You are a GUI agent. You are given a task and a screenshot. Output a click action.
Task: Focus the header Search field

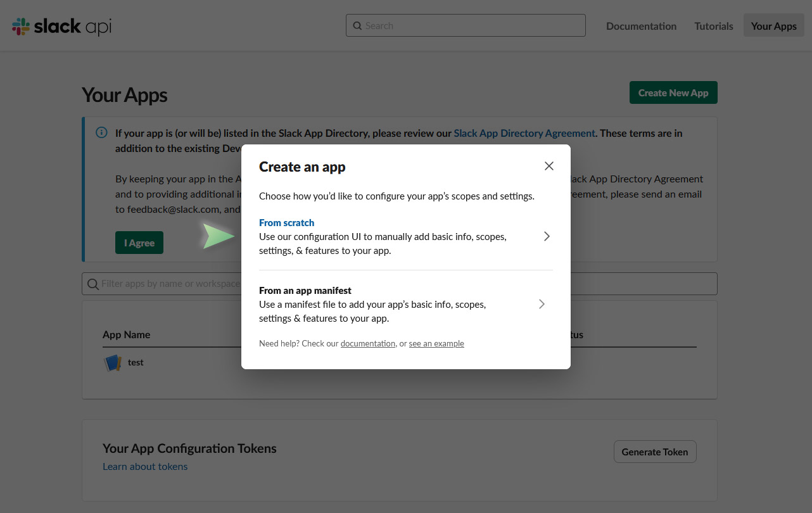(466, 25)
